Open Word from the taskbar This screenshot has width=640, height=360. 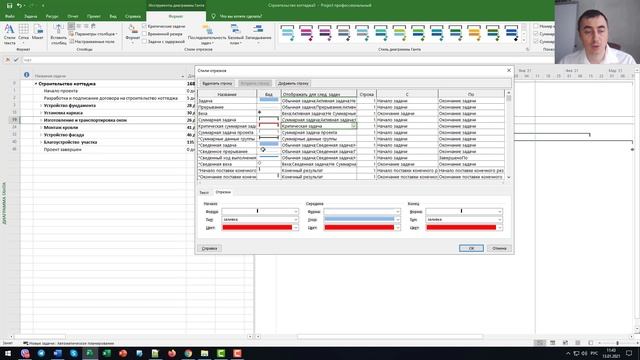(x=57, y=353)
